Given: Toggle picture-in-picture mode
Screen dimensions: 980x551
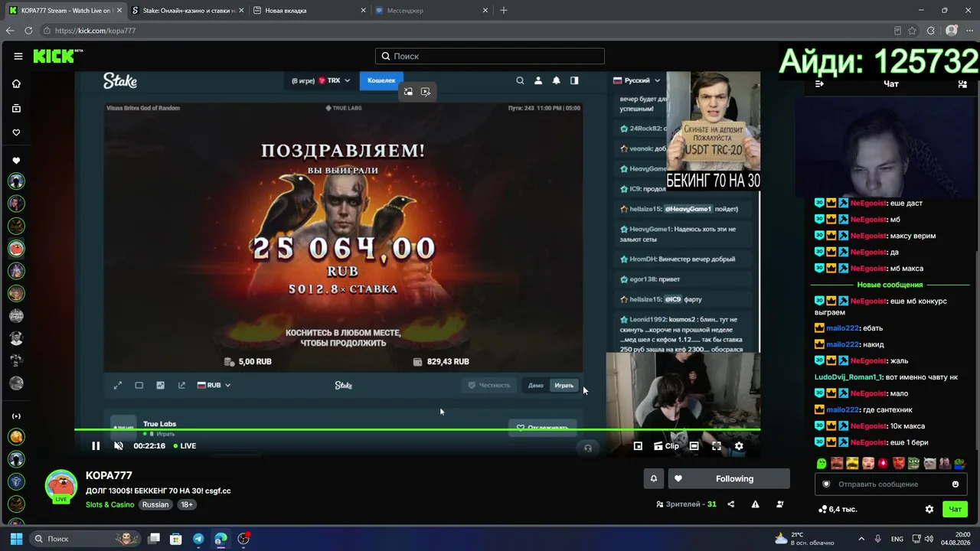Looking at the screenshot, I should click(638, 446).
